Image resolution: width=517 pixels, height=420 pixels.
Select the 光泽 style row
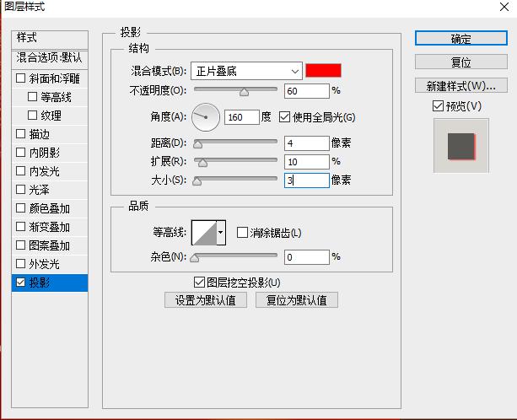point(50,190)
